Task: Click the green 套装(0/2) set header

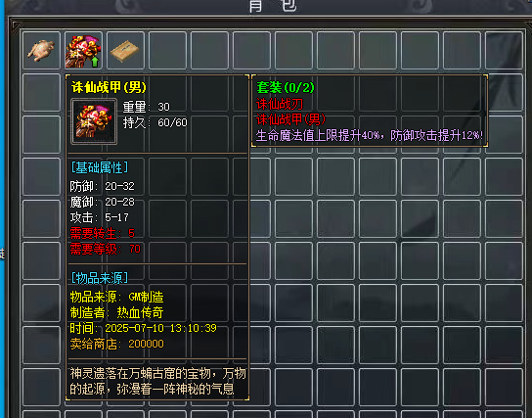Action: click(x=286, y=87)
